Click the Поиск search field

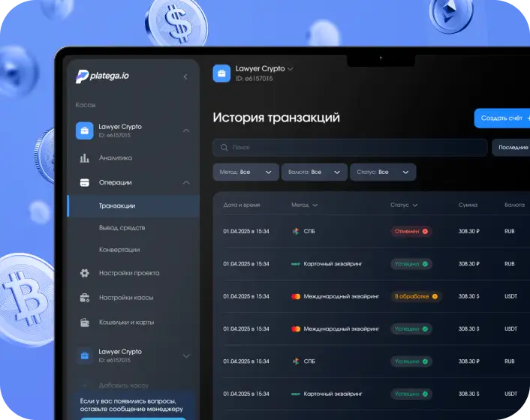point(350,148)
